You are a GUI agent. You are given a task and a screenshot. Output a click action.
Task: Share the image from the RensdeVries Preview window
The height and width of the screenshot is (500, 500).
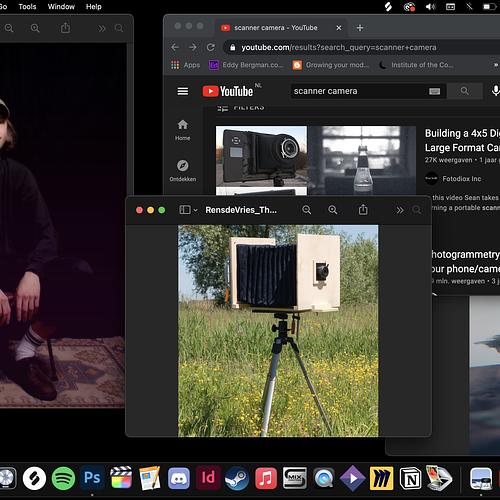click(x=363, y=209)
